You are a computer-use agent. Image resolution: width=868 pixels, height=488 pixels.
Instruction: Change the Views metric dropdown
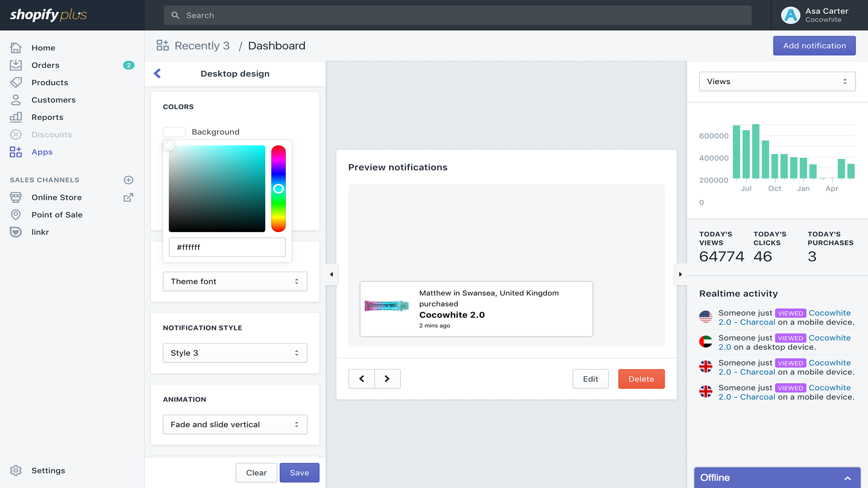point(777,81)
